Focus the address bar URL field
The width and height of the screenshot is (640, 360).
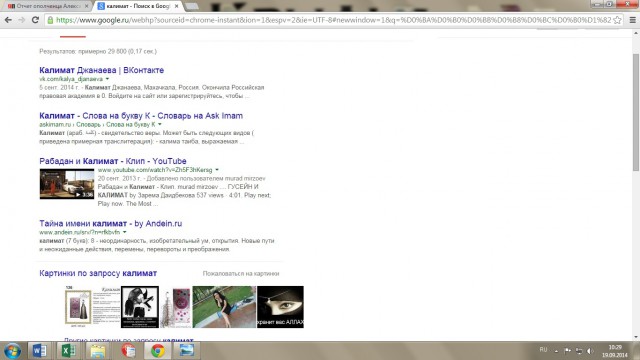pyautogui.click(x=333, y=20)
